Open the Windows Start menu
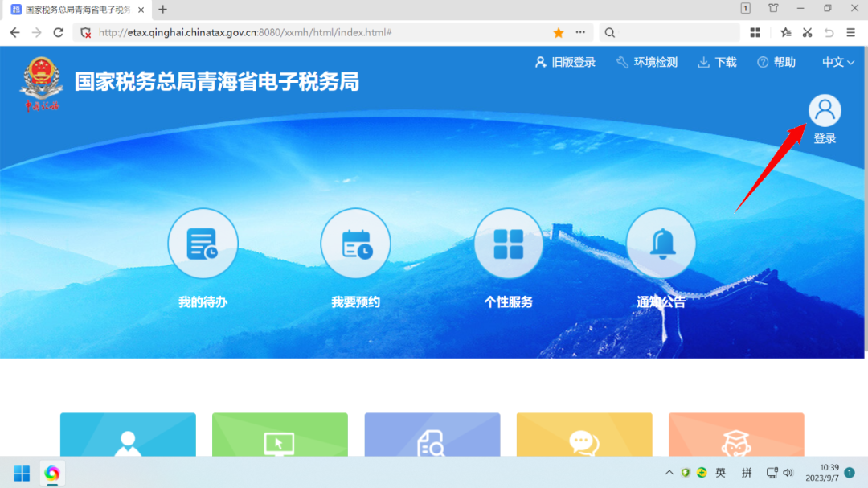Viewport: 868px width, 488px height. 22,474
